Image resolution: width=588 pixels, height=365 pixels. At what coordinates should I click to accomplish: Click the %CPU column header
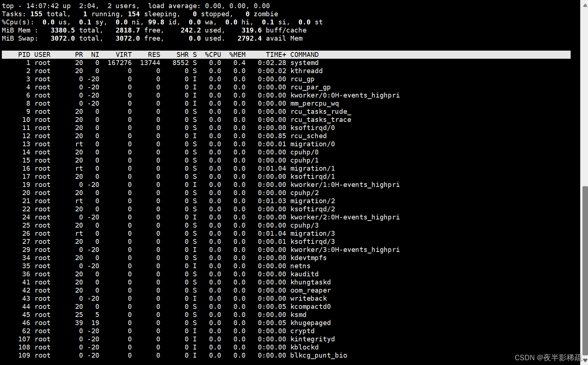point(213,55)
